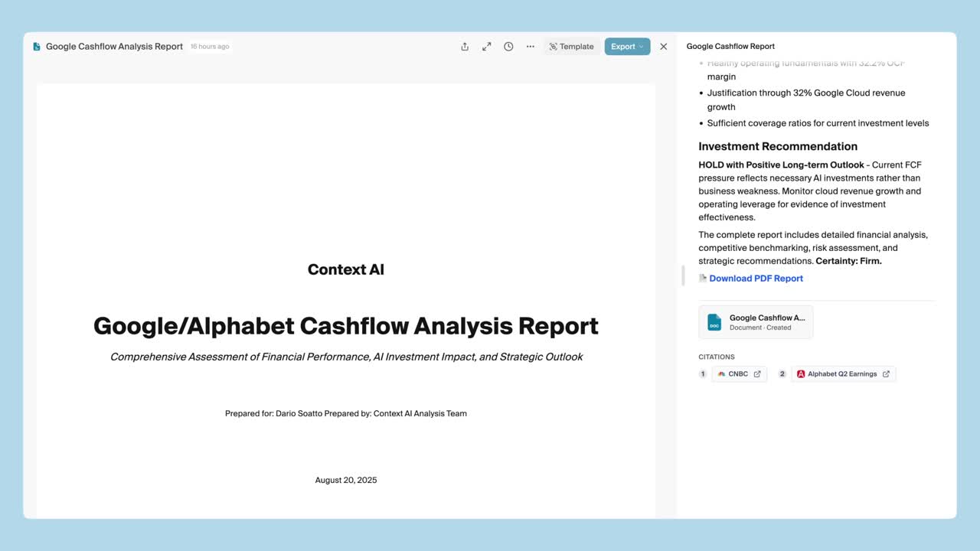Click the 'HOLD with Positive Long-term Outlook' text

point(781,165)
